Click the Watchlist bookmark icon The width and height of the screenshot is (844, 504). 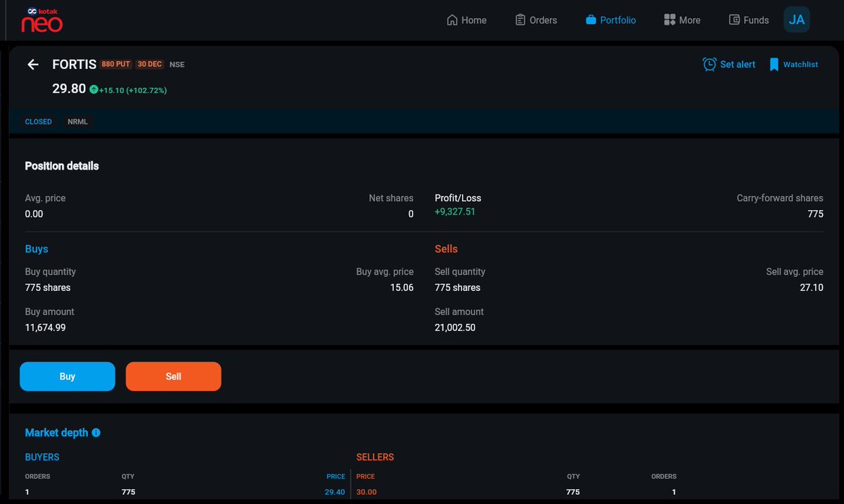tap(774, 65)
